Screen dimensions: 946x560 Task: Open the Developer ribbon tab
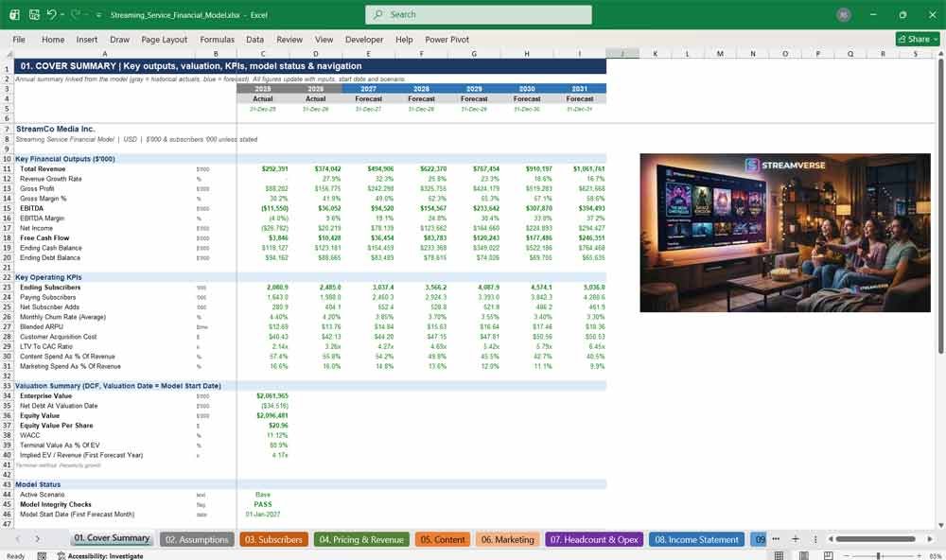tap(364, 39)
